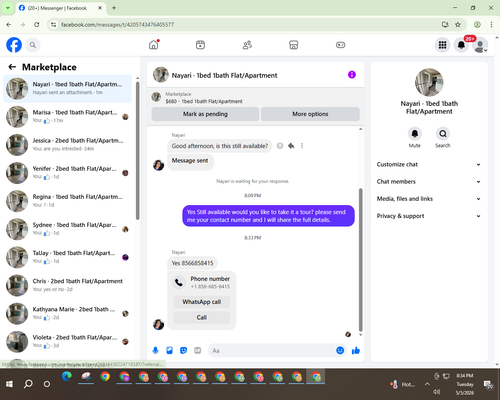
Task: Bookmark this page with star icon
Action: tap(458, 24)
